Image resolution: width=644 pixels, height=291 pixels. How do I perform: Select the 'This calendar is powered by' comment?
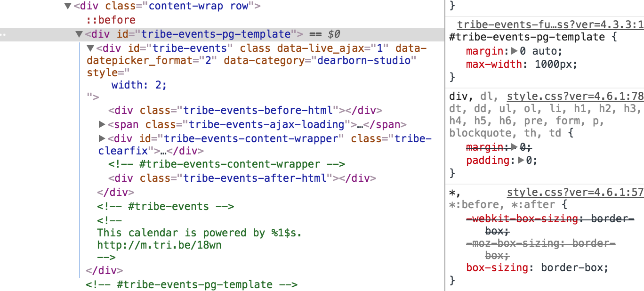(199, 233)
